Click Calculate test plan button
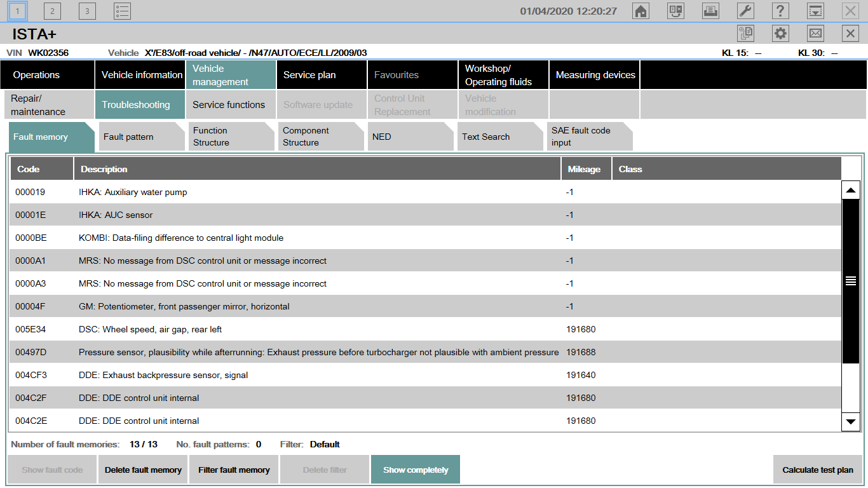Viewport: 868px width, 488px height. (818, 470)
